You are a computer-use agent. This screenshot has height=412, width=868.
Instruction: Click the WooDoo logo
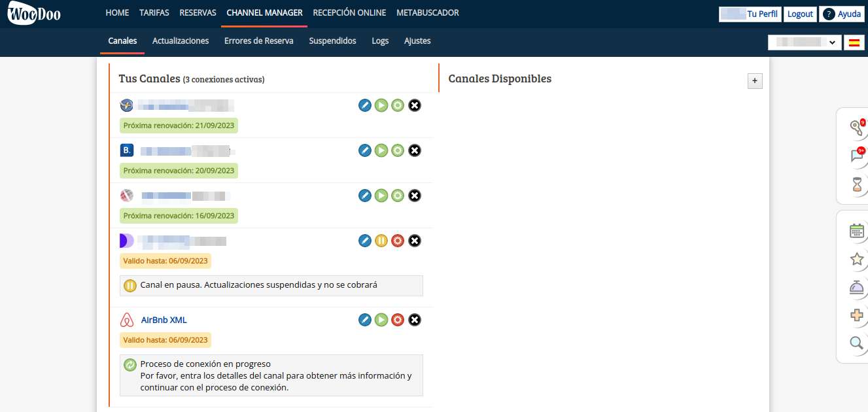coord(34,14)
